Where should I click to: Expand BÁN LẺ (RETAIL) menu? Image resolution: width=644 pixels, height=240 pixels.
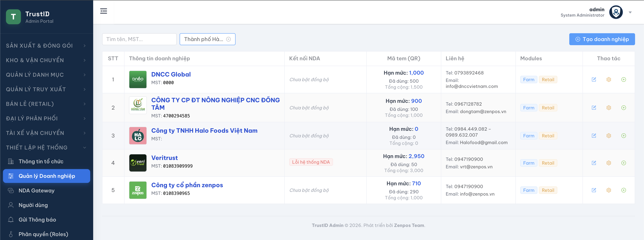47,104
